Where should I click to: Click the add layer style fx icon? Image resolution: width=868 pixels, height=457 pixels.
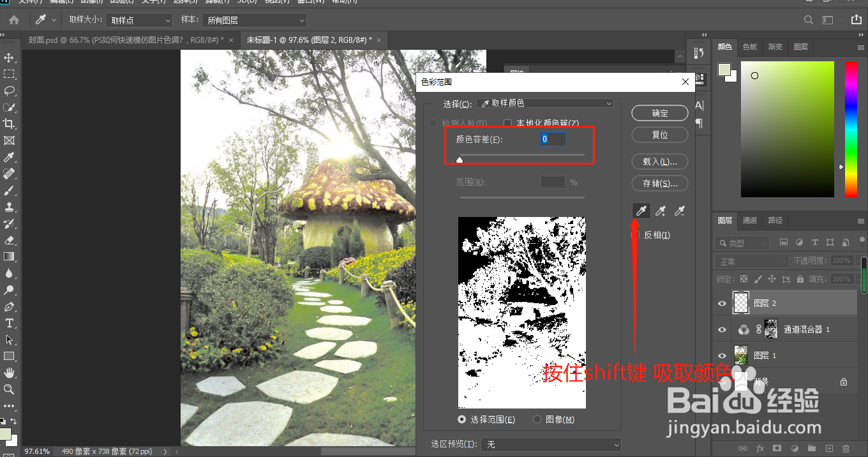point(760,449)
